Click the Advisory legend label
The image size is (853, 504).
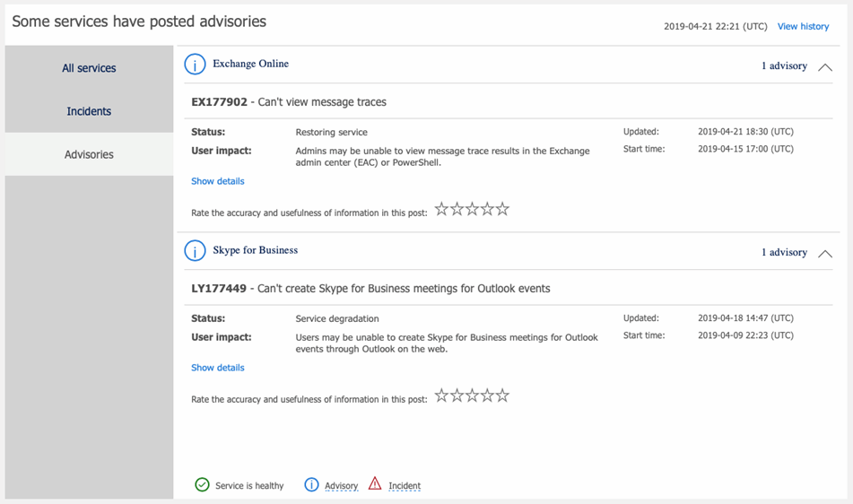coord(341,485)
